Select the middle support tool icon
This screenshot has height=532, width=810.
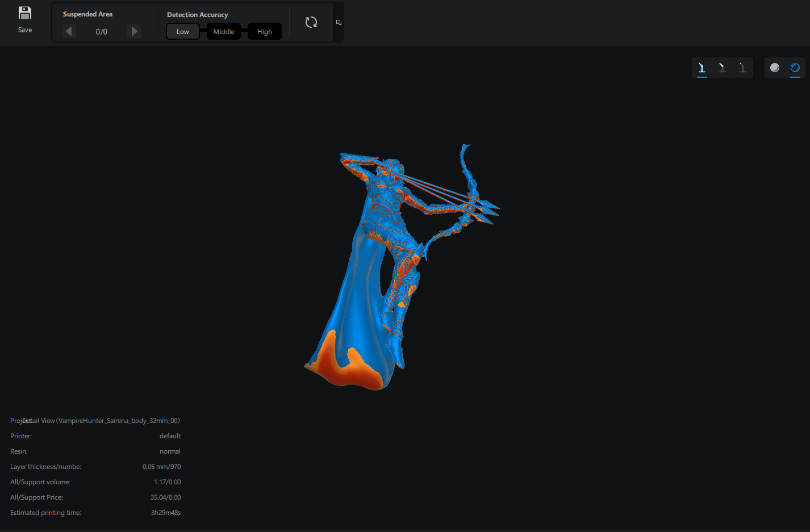point(722,68)
